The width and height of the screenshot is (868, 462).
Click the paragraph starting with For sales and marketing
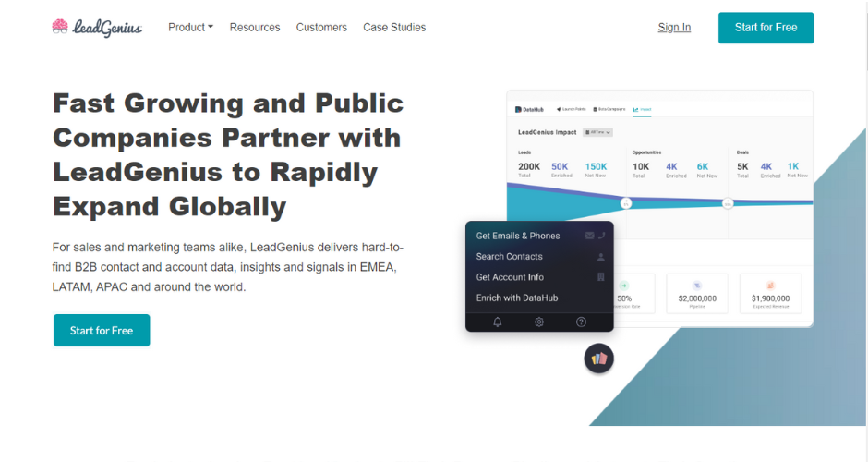pyautogui.click(x=227, y=267)
